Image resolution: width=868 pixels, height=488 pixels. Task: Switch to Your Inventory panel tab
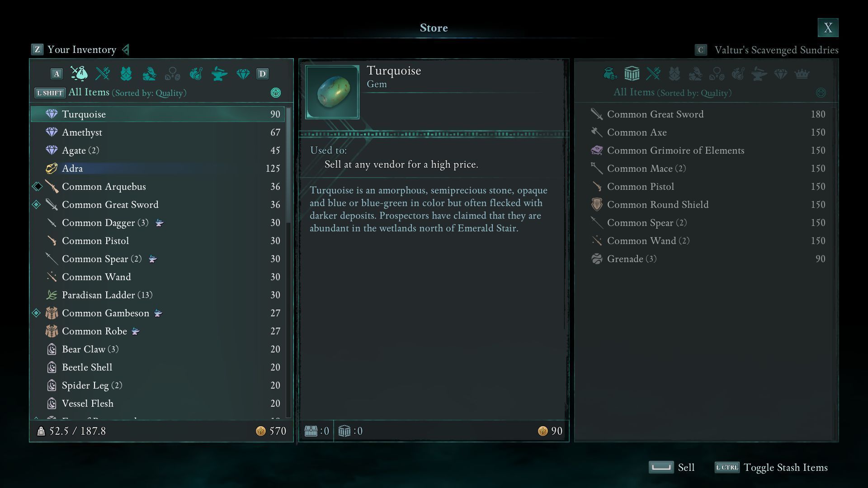tap(81, 50)
